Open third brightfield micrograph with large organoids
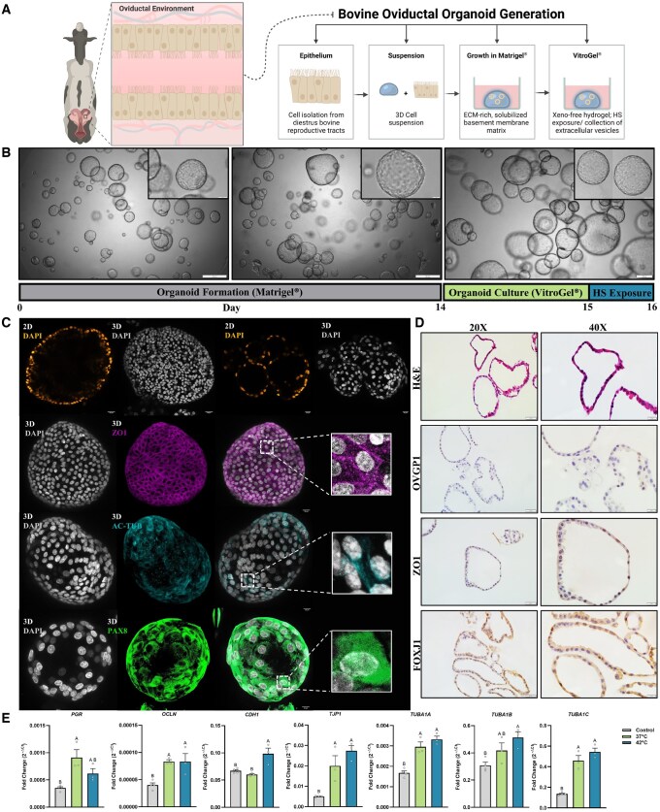Viewport: 660px width, 812px height. [x=549, y=213]
